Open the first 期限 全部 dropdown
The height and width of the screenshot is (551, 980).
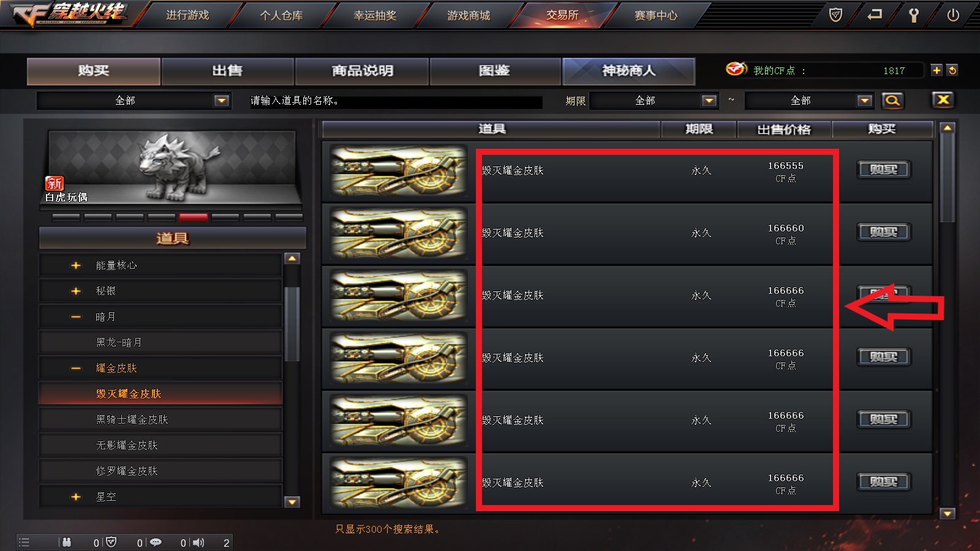coord(654,100)
